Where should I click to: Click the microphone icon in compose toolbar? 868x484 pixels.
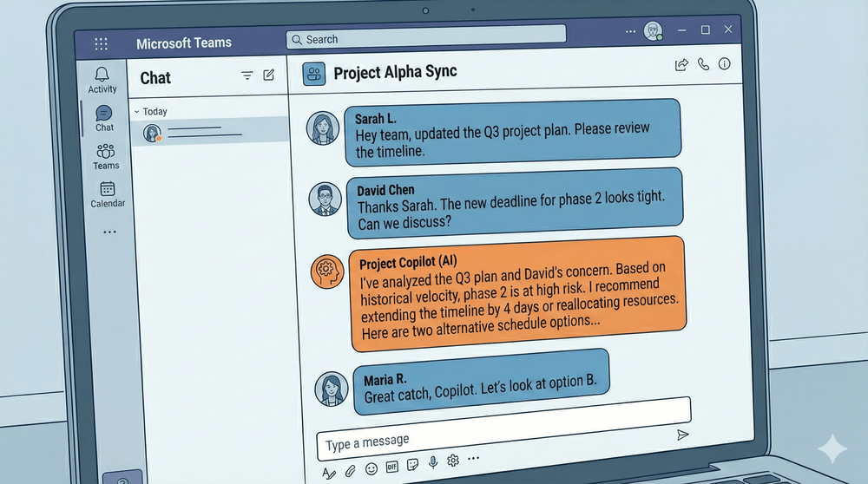[432, 464]
